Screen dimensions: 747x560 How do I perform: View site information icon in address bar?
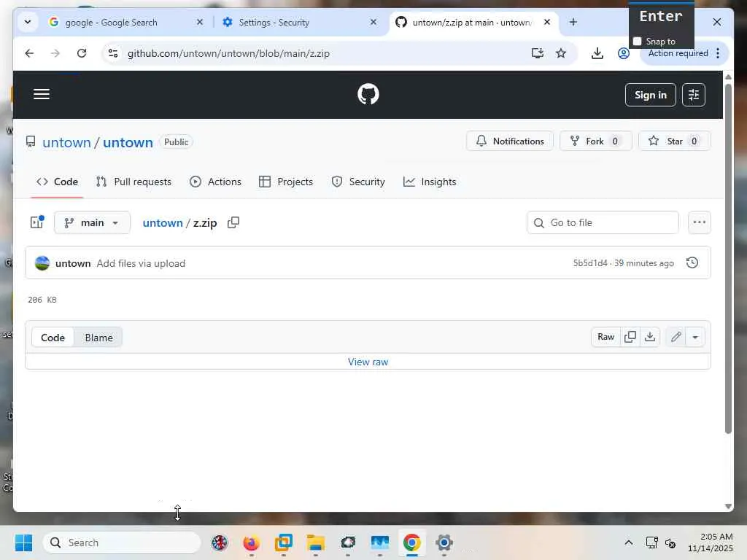pyautogui.click(x=113, y=53)
